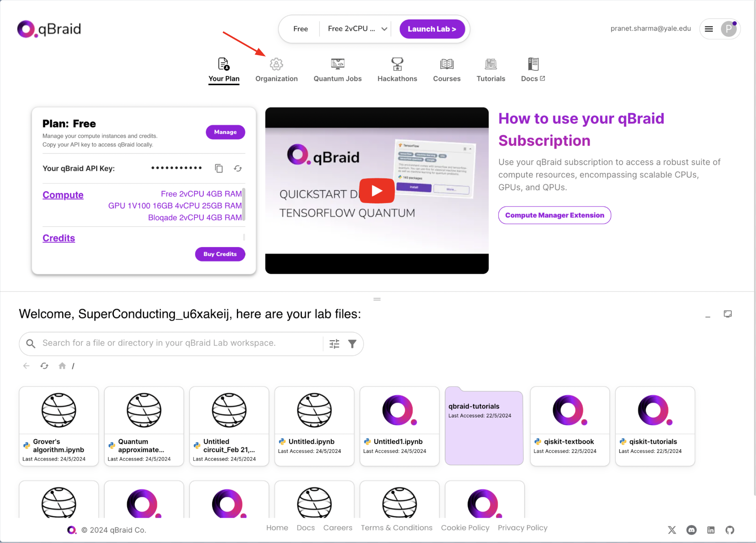756x543 pixels.
Task: Go to home directory icon
Action: coord(62,366)
